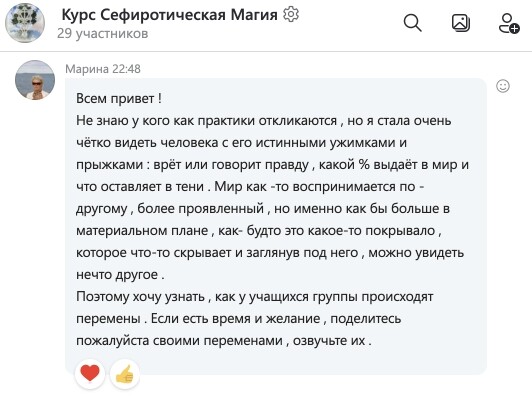Toggle the thumbs-up reaction
The image size is (532, 397).
click(125, 374)
